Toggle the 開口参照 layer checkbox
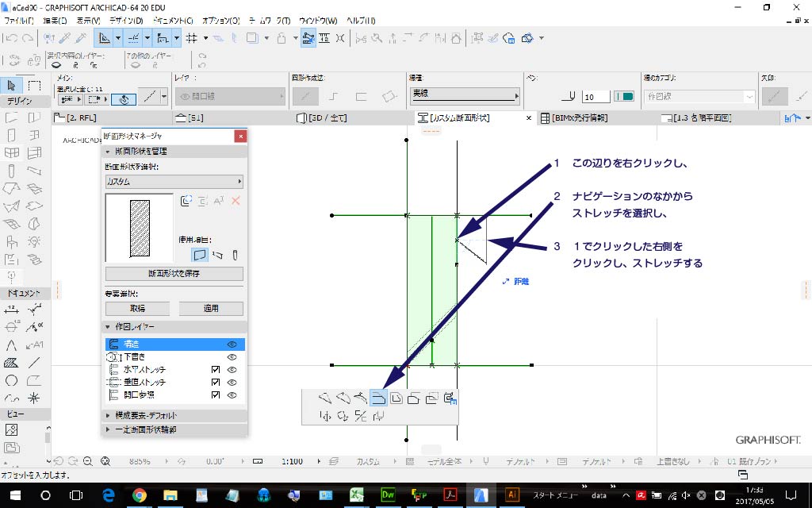The height and width of the screenshot is (508, 812). click(x=214, y=394)
